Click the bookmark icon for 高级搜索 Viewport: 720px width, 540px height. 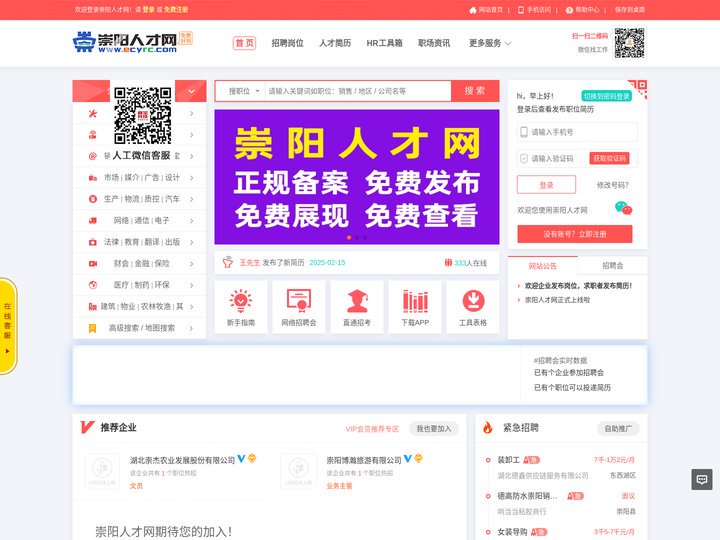[92, 328]
